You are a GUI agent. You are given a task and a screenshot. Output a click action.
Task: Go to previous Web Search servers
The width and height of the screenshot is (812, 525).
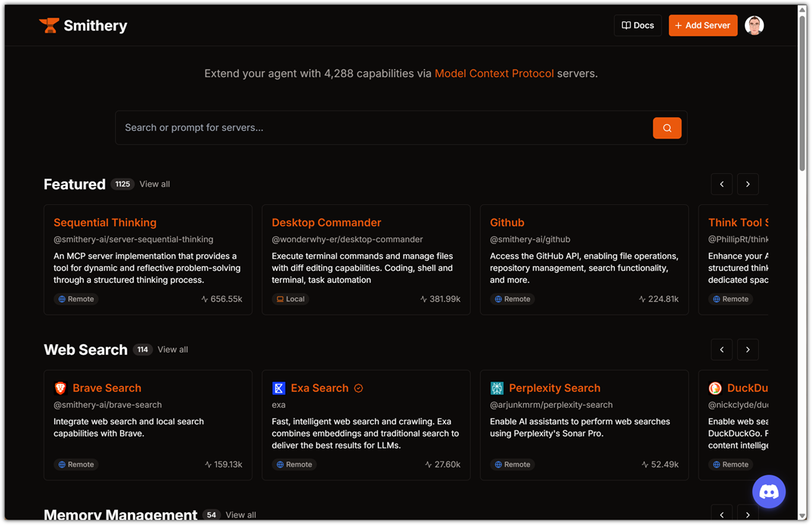click(721, 349)
